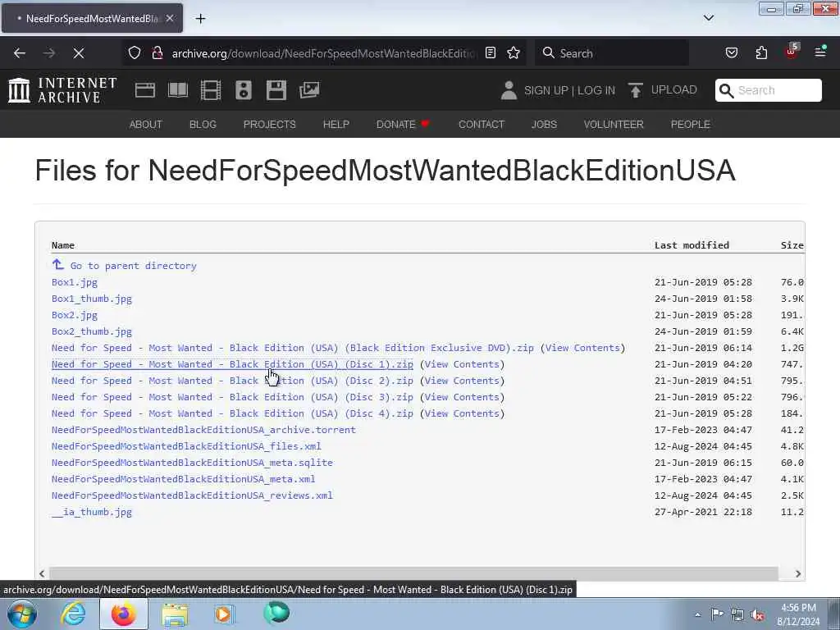
Task: Click the green taskbar application icon
Action: tap(276, 614)
